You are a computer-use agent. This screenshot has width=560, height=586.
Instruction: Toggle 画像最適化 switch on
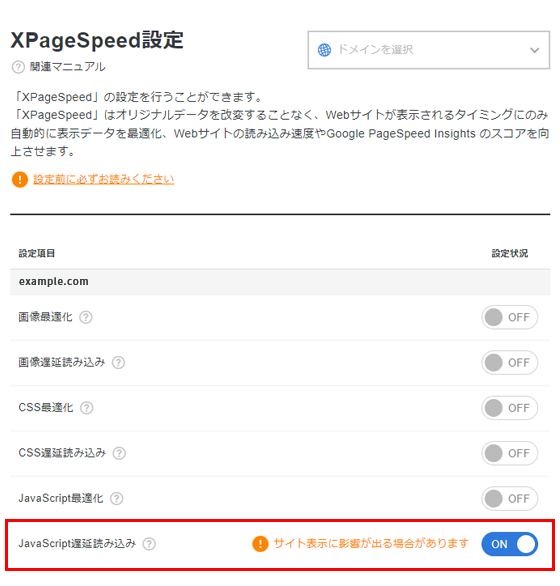click(x=510, y=317)
